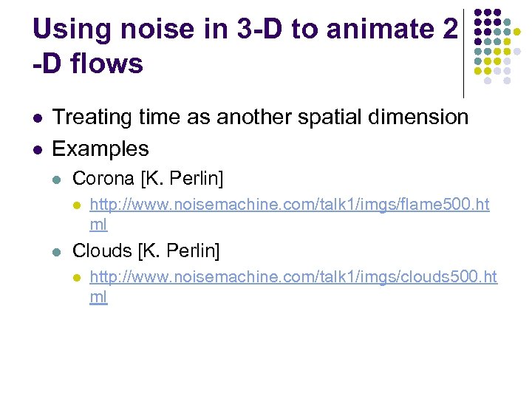532x399 pixels.
Task: Click the bullet marker next to "Corona"
Action: (x=58, y=180)
